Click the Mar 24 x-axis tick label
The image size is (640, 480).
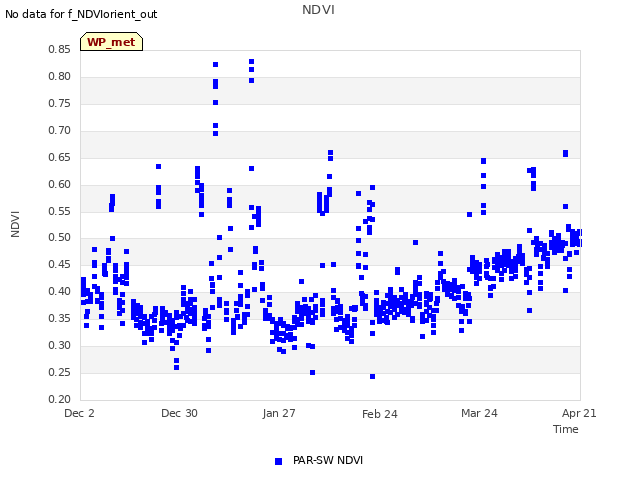coord(479,413)
